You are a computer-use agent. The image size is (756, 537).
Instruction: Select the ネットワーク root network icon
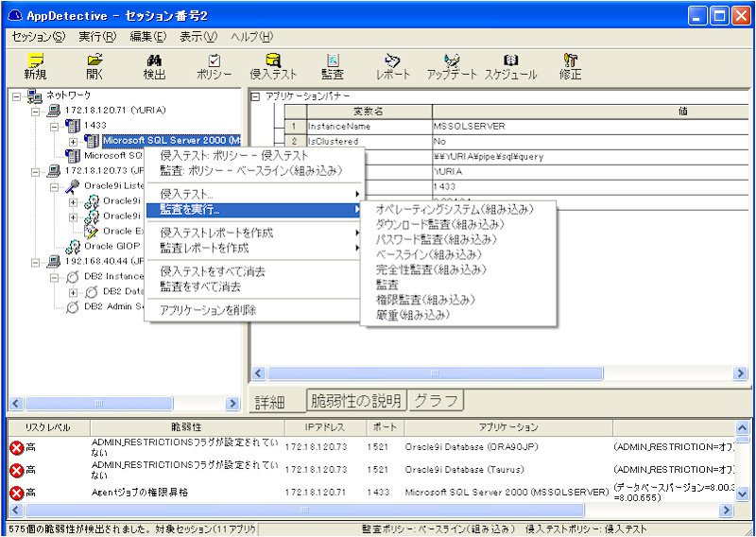click(x=35, y=96)
